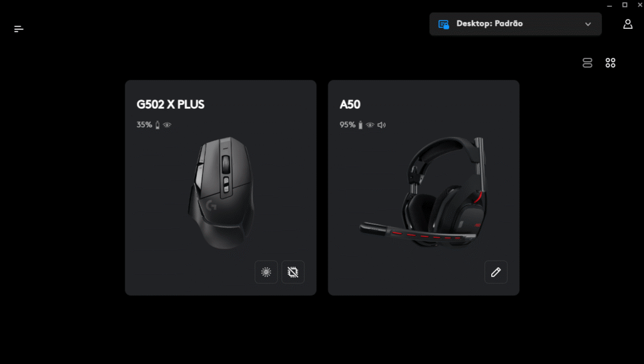The width and height of the screenshot is (644, 364).
Task: Click the A50 speaker volume icon
Action: tap(382, 125)
